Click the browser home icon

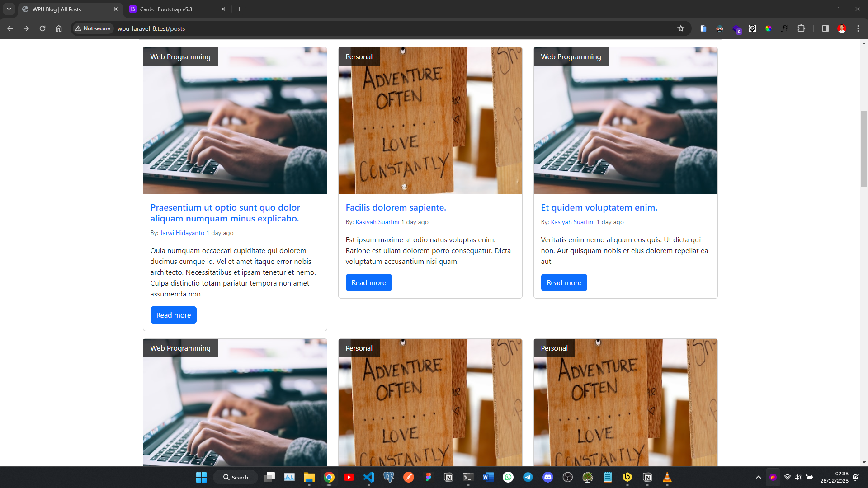coord(59,28)
